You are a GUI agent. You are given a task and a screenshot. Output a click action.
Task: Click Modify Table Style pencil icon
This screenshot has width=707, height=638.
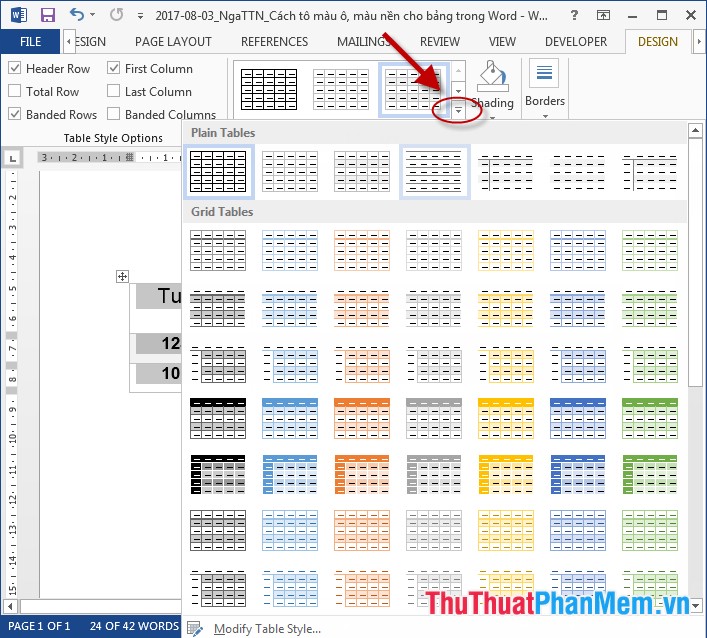[x=195, y=628]
